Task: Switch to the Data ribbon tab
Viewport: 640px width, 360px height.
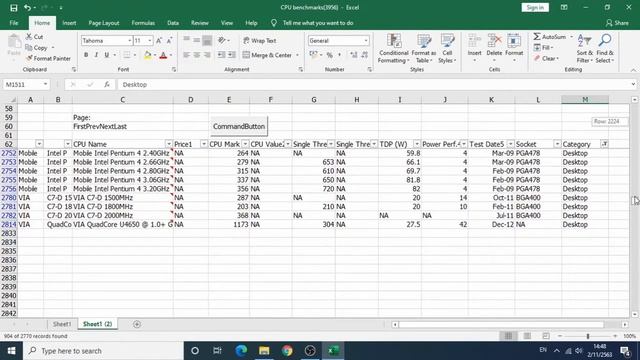Action: tap(173, 23)
